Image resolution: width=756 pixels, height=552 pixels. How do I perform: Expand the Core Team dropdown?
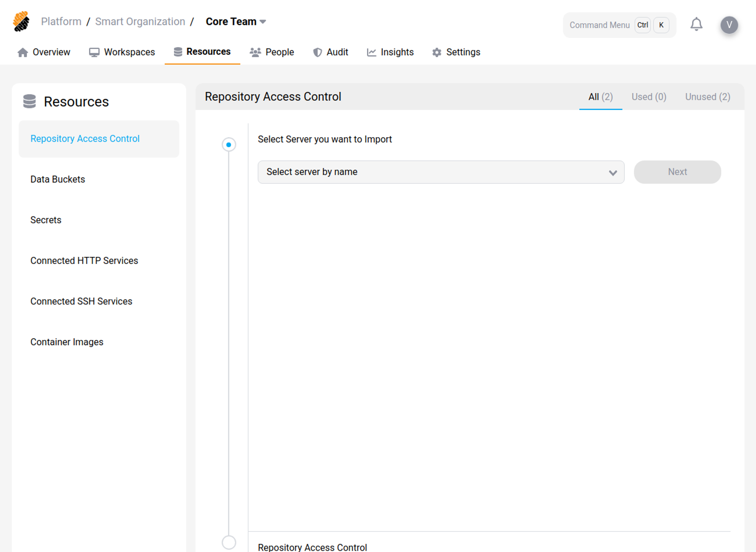click(x=236, y=21)
